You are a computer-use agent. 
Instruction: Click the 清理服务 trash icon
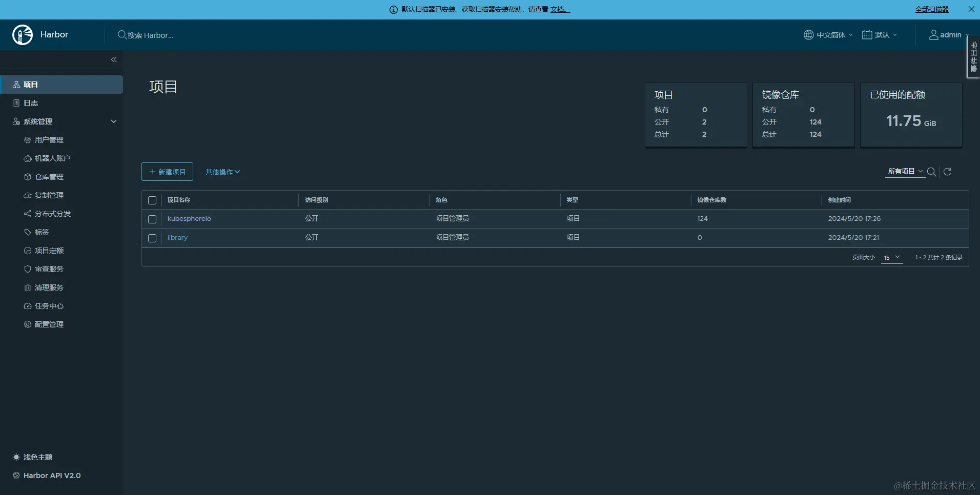point(28,287)
